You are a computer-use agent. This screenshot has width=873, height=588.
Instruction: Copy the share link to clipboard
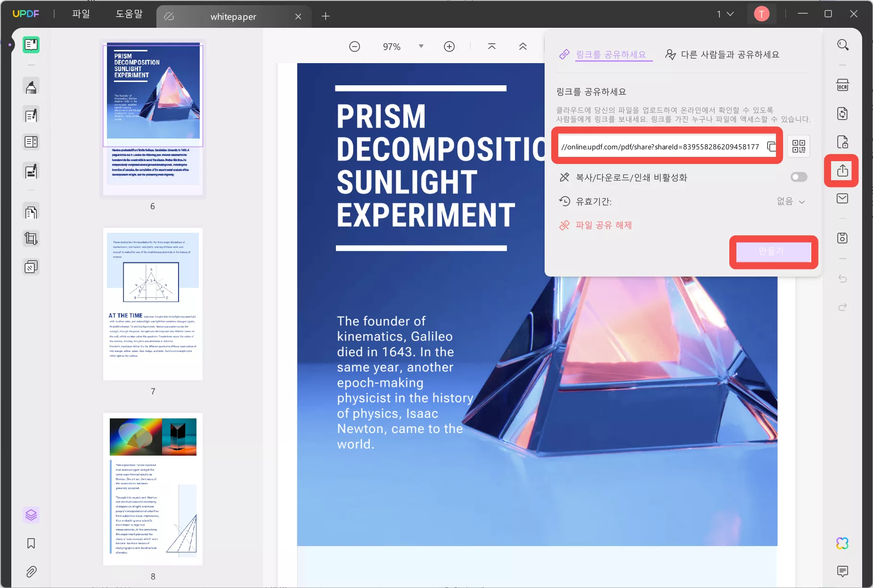(x=771, y=147)
